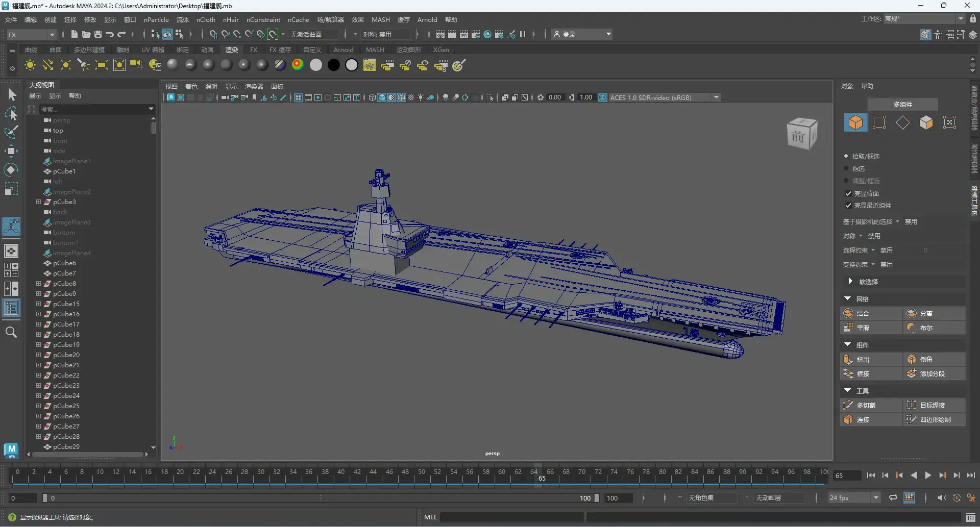Collapse the Tools section in toolkit

click(848, 390)
